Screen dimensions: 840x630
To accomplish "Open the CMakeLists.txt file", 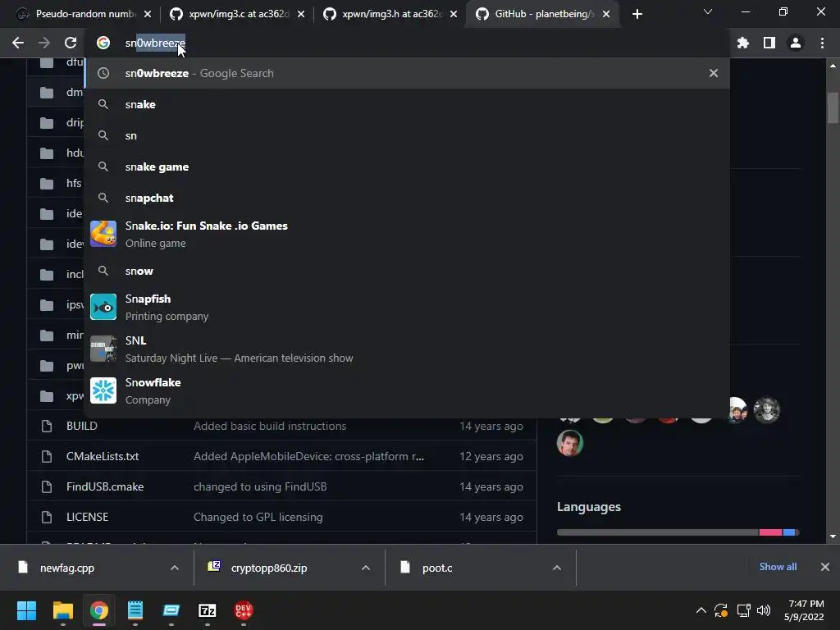I will (x=103, y=456).
